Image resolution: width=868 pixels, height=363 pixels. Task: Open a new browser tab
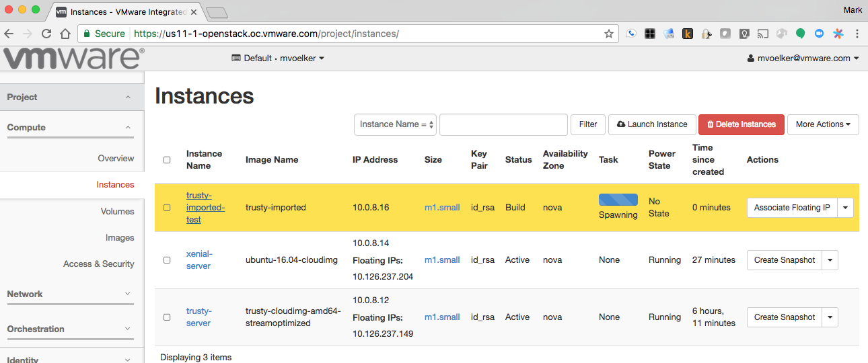click(217, 13)
